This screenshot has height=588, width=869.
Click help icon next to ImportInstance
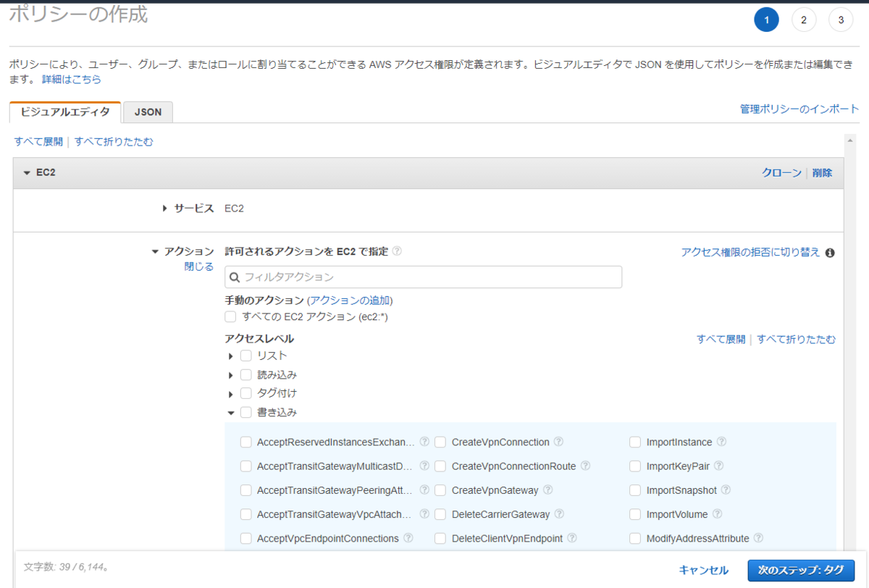tap(722, 442)
